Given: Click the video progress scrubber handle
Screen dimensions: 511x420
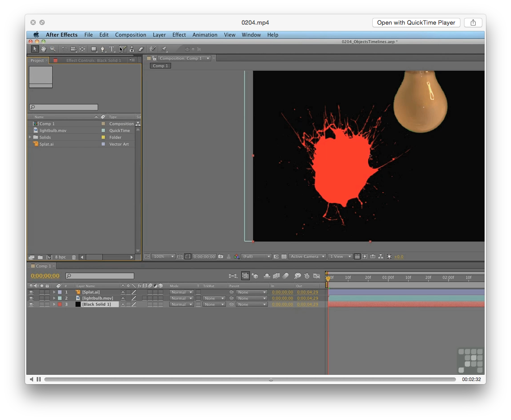Looking at the screenshot, I should [x=271, y=380].
